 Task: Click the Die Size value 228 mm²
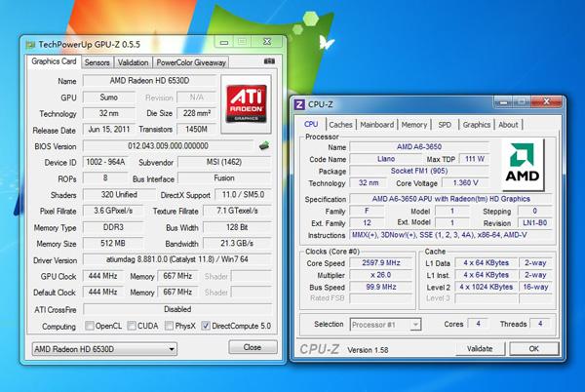click(197, 113)
